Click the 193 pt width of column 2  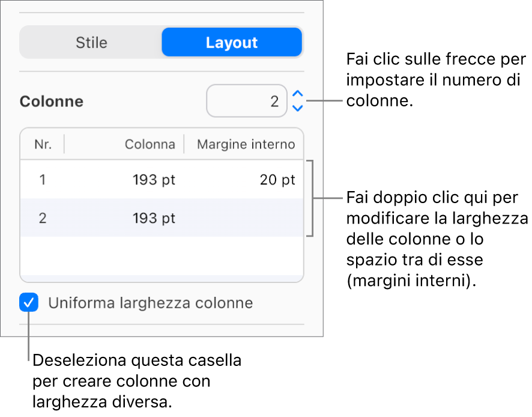(154, 218)
